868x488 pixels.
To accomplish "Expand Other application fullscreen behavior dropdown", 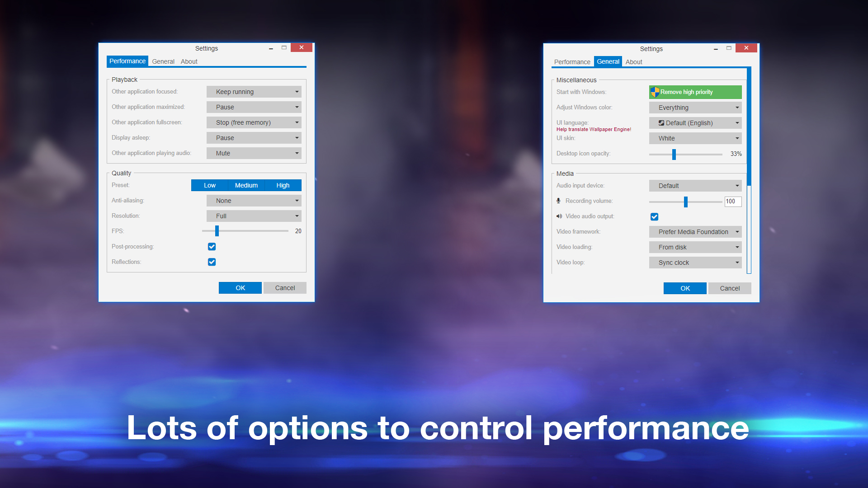I will click(x=296, y=123).
